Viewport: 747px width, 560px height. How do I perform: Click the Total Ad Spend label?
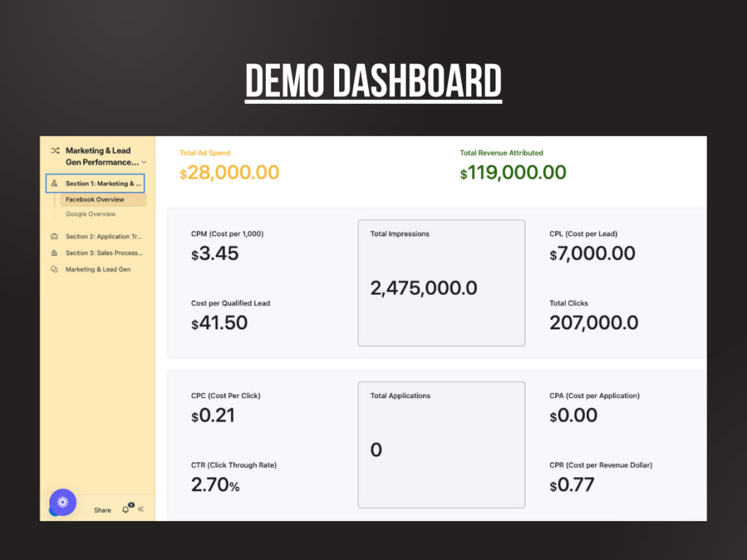tap(205, 153)
